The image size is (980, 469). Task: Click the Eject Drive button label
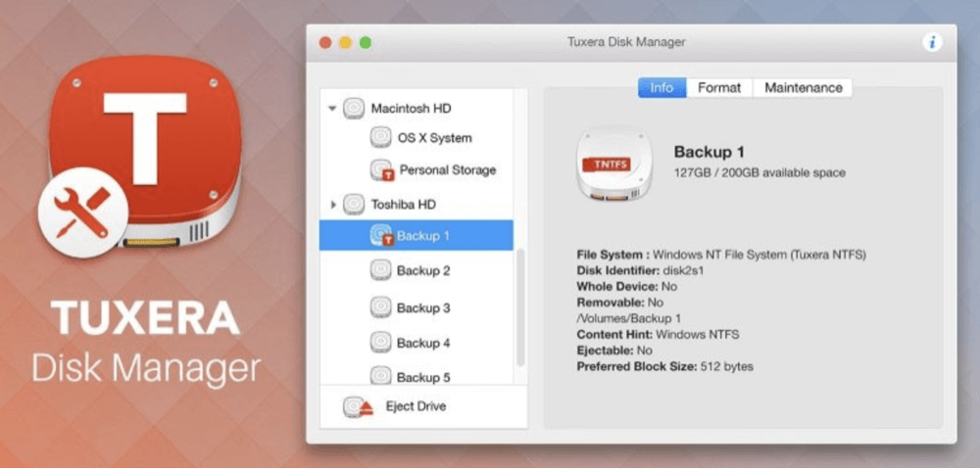pos(416,406)
